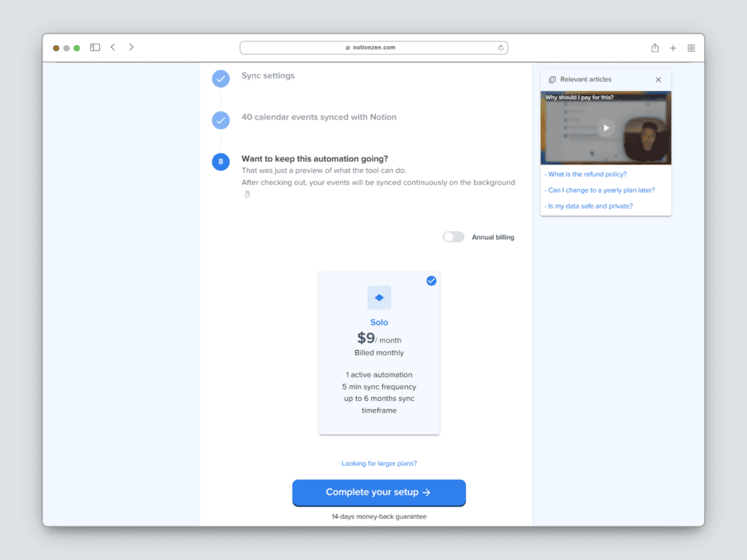Click the calendar events synced step checkmark
Viewport: 747px width, 560px height.
[x=220, y=120]
